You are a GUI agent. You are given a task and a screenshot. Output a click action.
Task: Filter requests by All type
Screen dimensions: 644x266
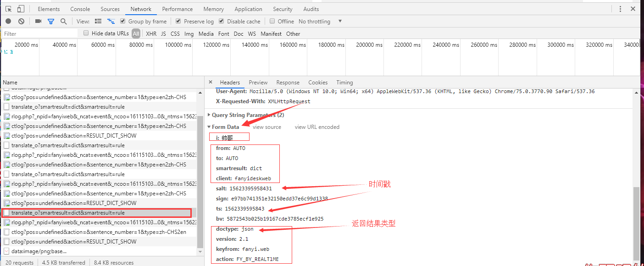point(136,33)
